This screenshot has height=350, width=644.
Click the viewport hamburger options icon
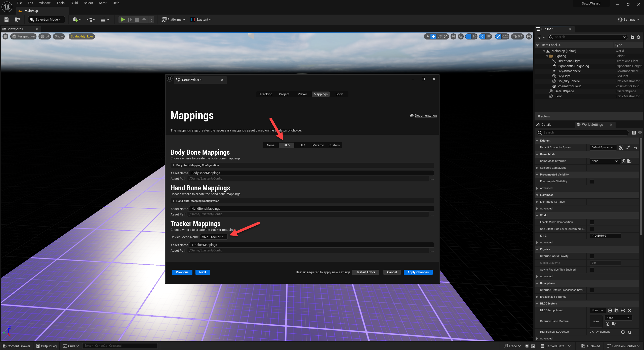pyautogui.click(x=5, y=36)
